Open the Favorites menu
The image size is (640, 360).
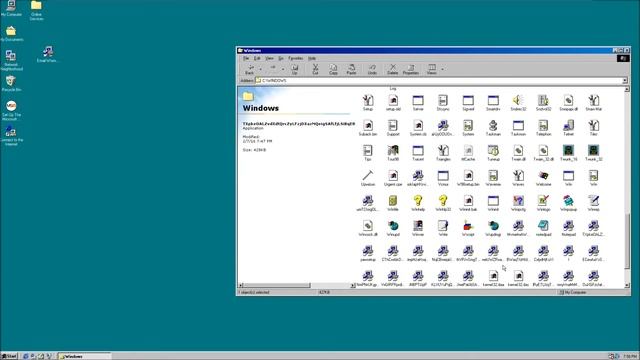click(x=296, y=58)
